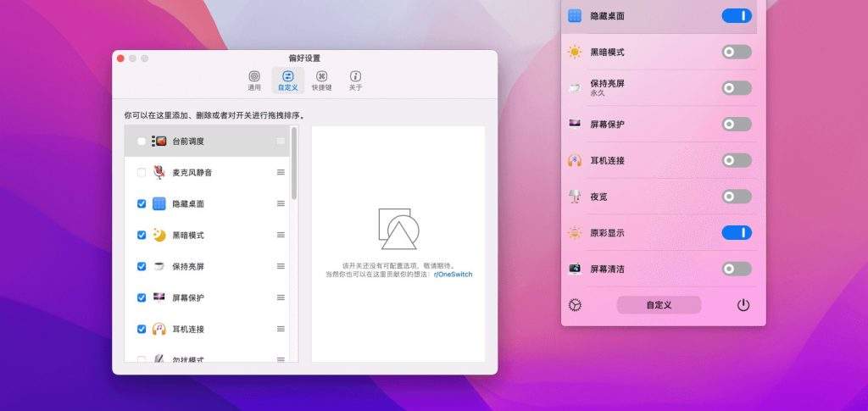Disable the 隐藏桌面 switch in the panel

pos(736,15)
